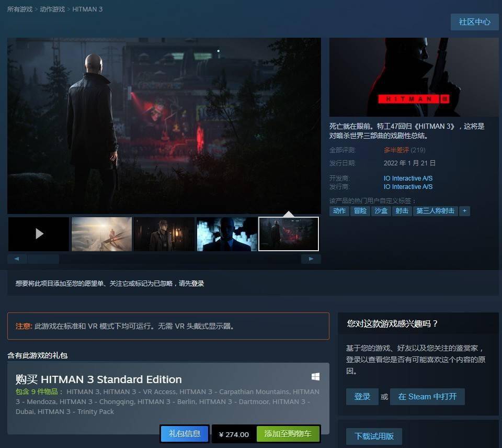Click the + to suggest a new tag
This screenshot has width=502, height=448.
pos(464,210)
